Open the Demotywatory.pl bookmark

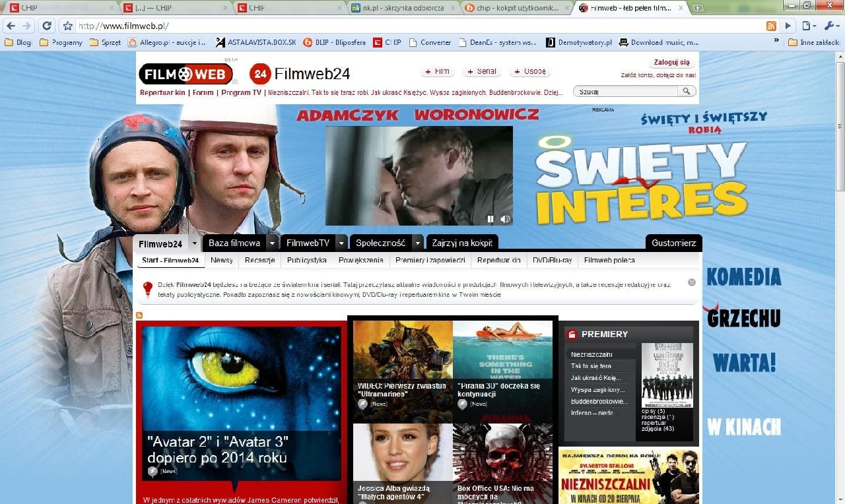point(579,42)
